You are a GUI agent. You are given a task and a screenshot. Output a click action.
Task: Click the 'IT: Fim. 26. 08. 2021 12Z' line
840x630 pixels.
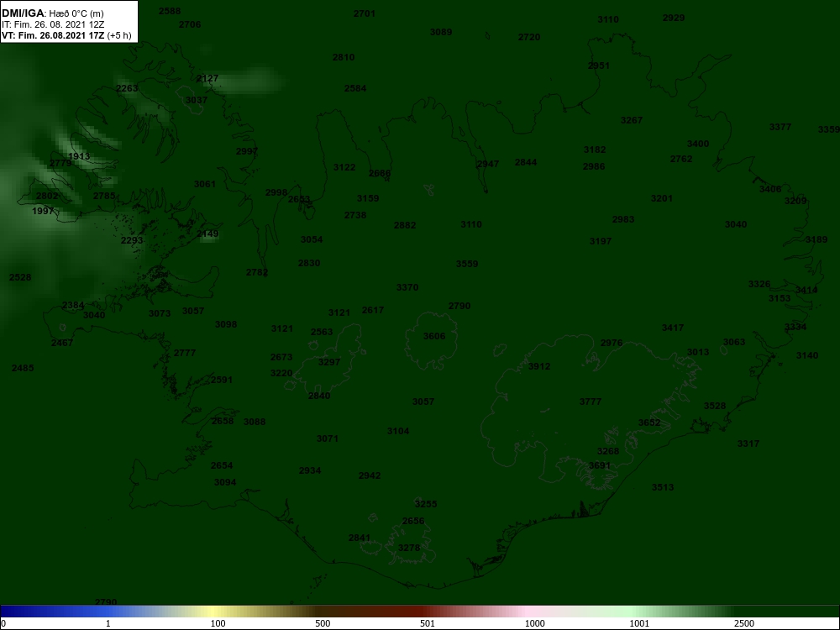coord(54,24)
